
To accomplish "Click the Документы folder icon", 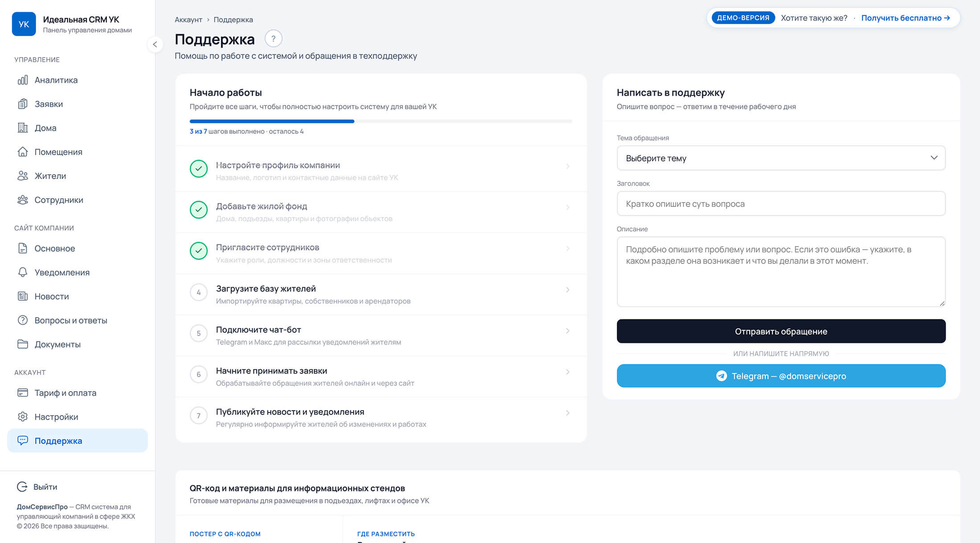I will point(23,344).
